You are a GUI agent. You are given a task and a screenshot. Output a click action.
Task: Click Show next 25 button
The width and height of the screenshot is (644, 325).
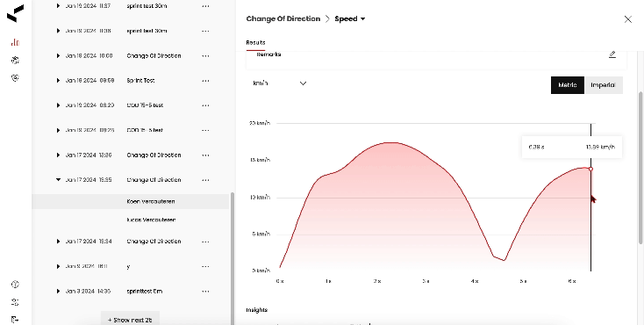click(130, 320)
